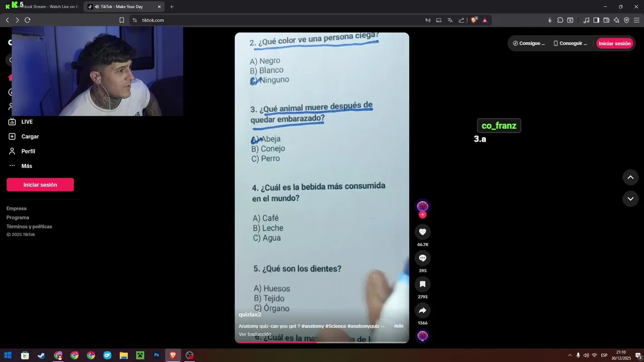Open the spinning sound disc below share
This screenshot has height=362, width=644.
pyautogui.click(x=423, y=336)
